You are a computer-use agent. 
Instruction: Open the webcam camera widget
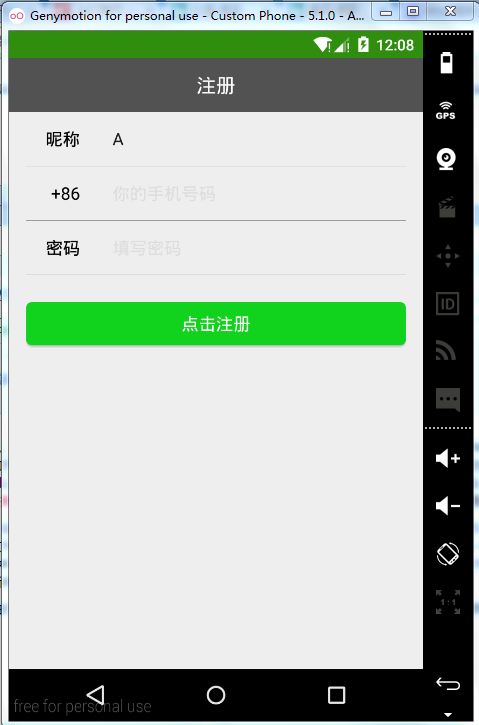446,159
